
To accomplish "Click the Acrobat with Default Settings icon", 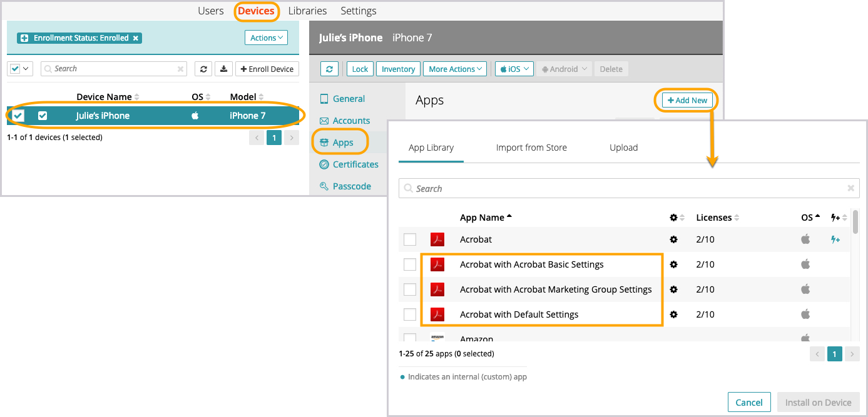I will click(437, 314).
